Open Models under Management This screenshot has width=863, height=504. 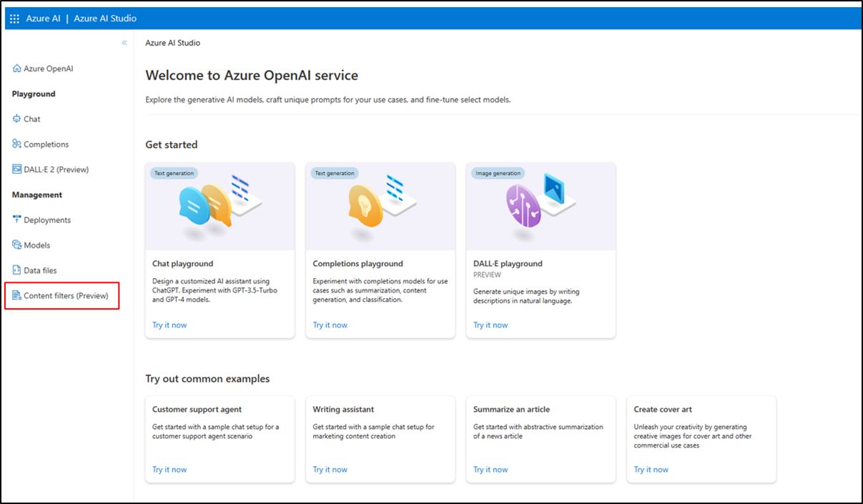pyautogui.click(x=31, y=245)
